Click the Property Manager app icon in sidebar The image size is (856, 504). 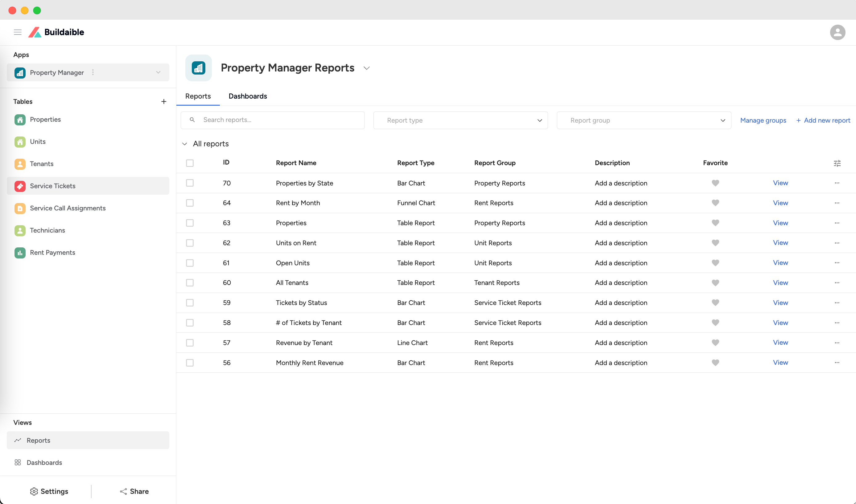[20, 73]
